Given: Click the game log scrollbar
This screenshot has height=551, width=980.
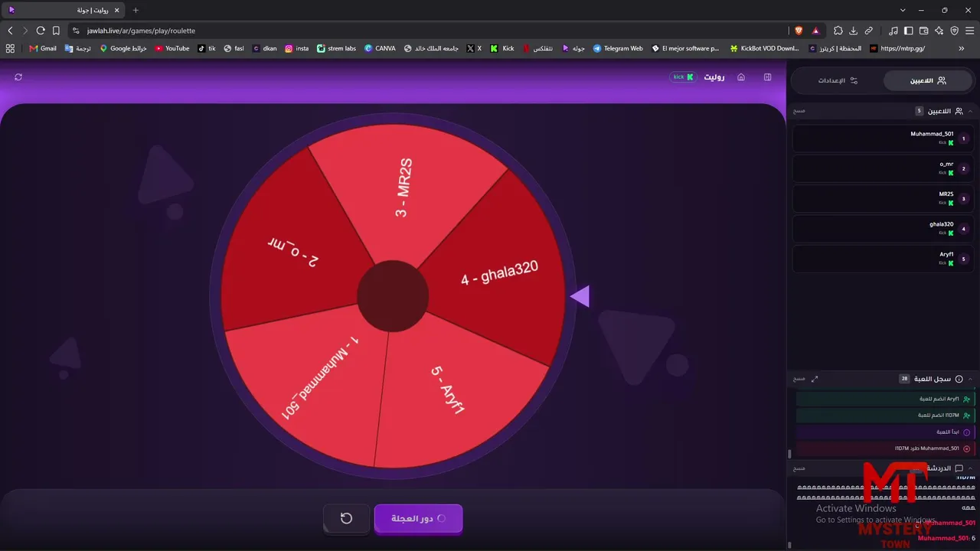Looking at the screenshot, I should click(x=789, y=453).
